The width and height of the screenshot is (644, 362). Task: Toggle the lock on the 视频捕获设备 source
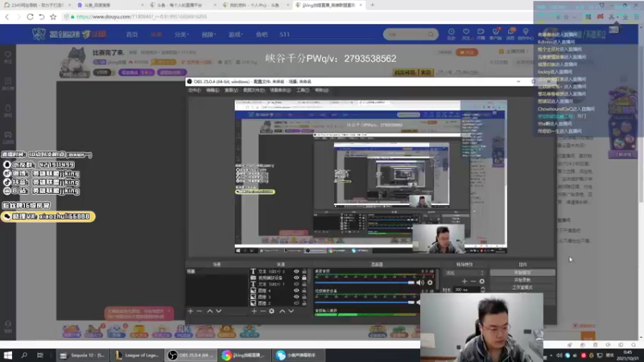[x=304, y=278]
